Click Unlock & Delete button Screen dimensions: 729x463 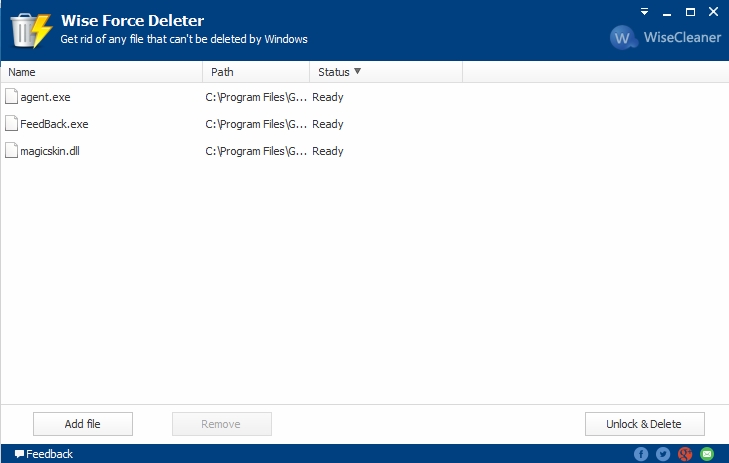644,424
